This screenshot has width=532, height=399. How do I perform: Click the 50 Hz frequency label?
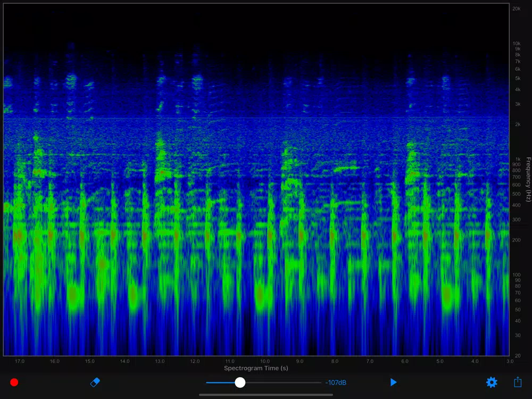click(x=518, y=310)
